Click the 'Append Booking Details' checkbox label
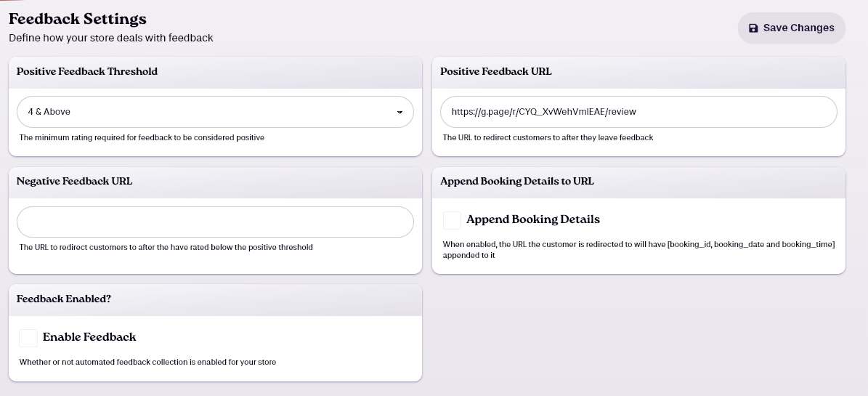 [x=532, y=219]
